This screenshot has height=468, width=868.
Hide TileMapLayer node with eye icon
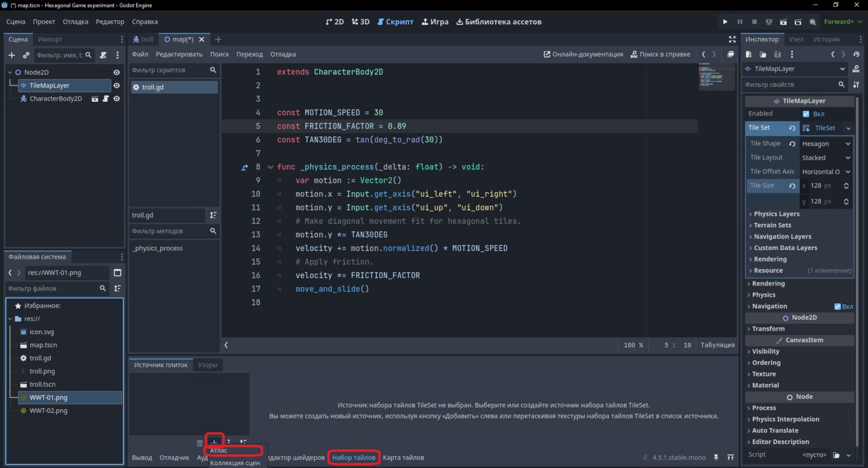(116, 85)
